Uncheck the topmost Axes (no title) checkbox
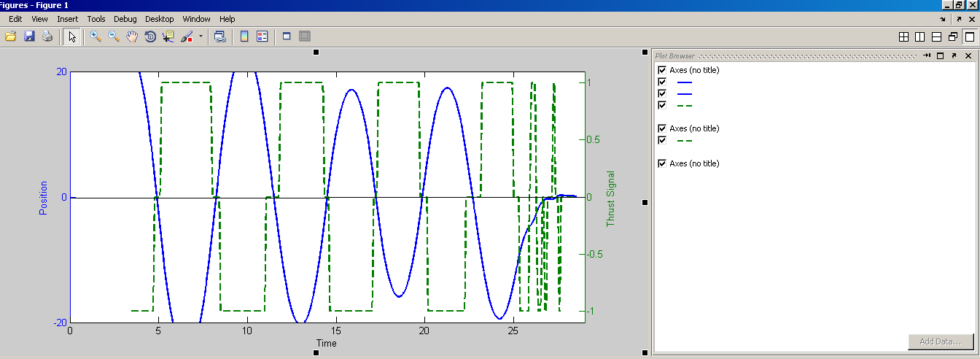The width and height of the screenshot is (980, 359). [662, 70]
